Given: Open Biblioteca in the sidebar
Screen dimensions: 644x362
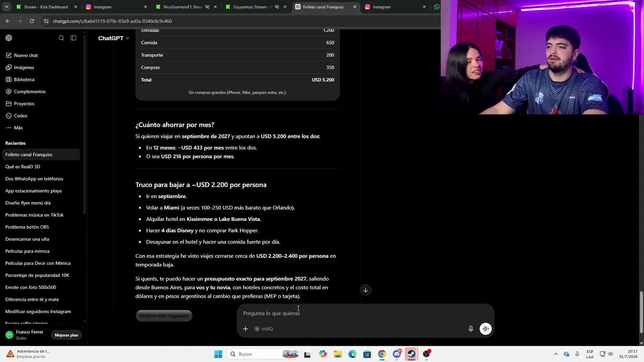Looking at the screenshot, I should coord(40,79).
